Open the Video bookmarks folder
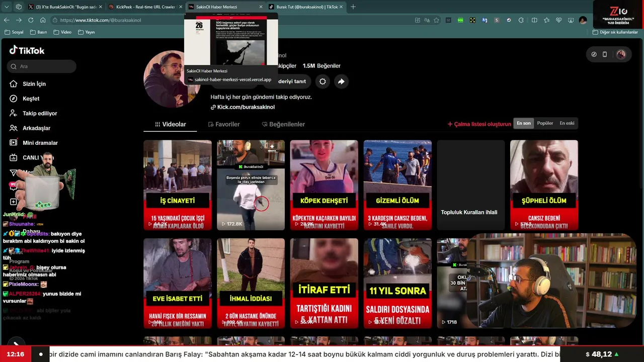The image size is (644, 362). coord(62,32)
